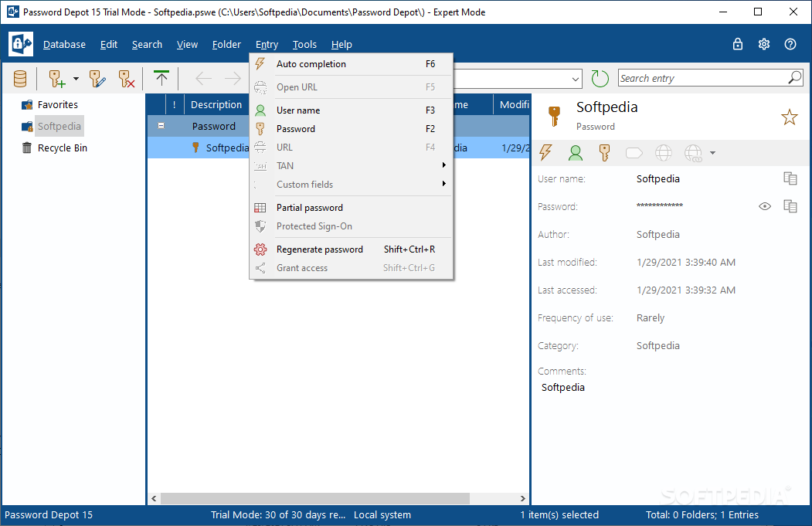Open help question mark icon
The width and height of the screenshot is (812, 526).
[x=790, y=44]
